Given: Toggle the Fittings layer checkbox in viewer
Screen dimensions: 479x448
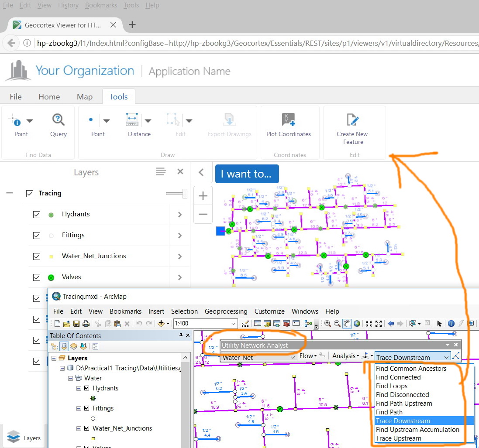Looking at the screenshot, I should tap(37, 235).
